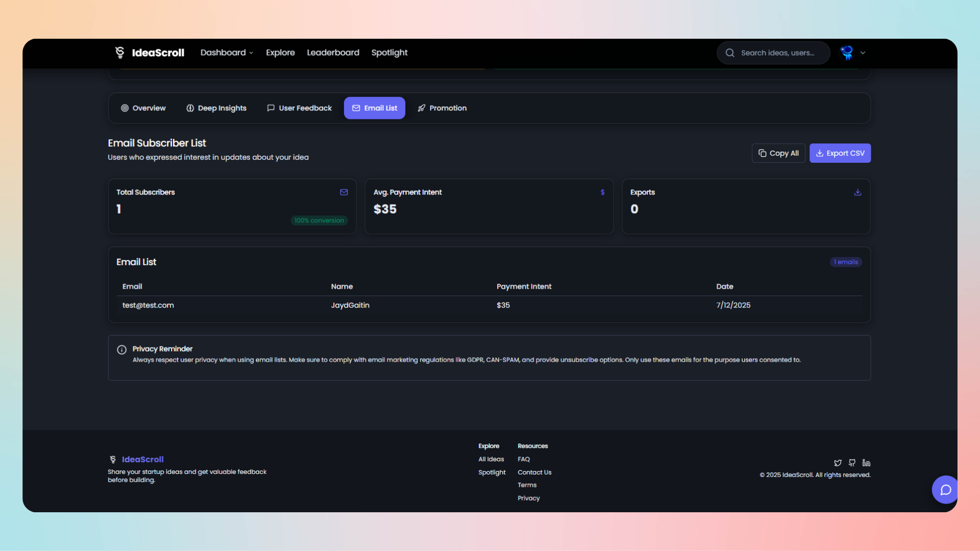The height and width of the screenshot is (551, 980).
Task: Open the Promotion tab
Action: [x=442, y=108]
